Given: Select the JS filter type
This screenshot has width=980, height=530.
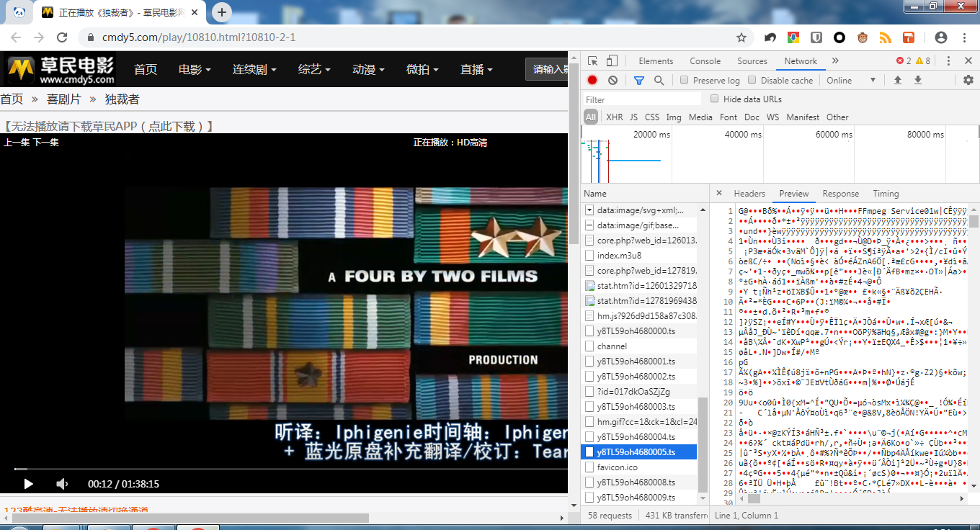Looking at the screenshot, I should [633, 117].
